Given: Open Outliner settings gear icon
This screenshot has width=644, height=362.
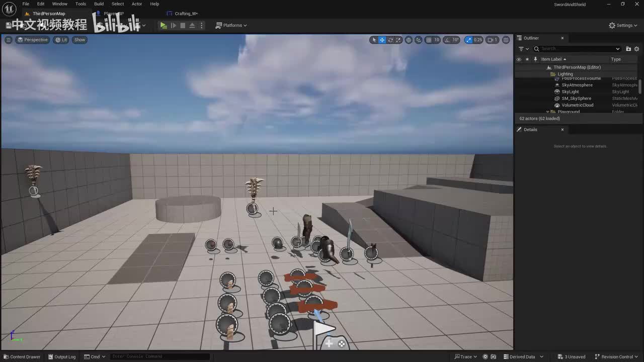Looking at the screenshot, I should [637, 49].
